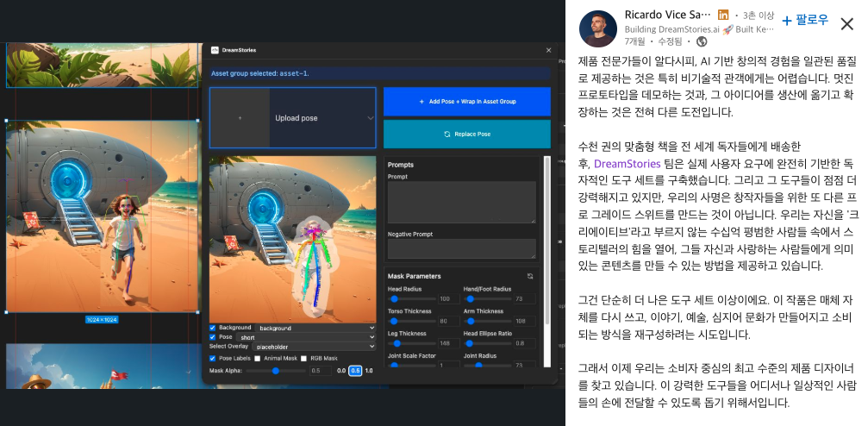
Task: Click Add Pose + Wrap In Asset Group
Action: tap(466, 101)
